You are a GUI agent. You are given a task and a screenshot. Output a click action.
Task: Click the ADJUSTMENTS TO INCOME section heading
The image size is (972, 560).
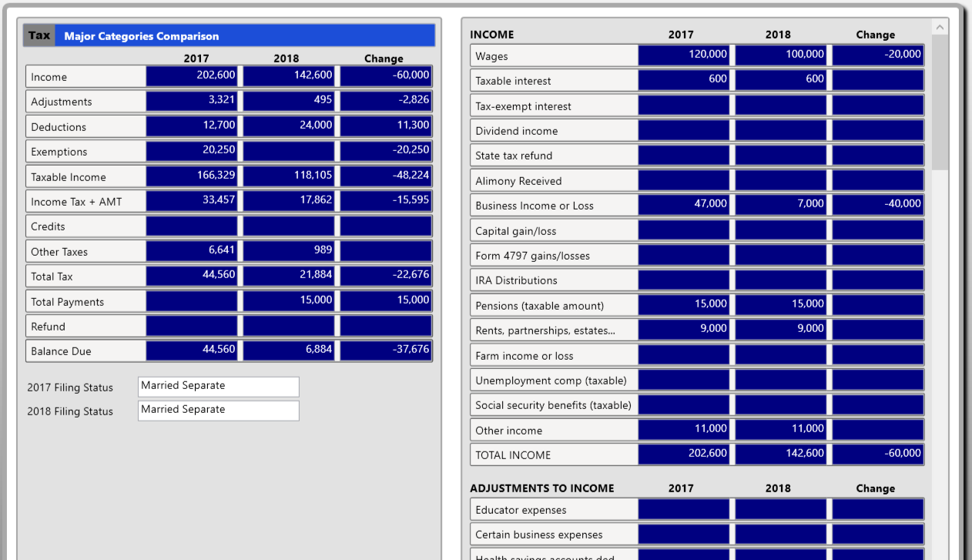542,488
